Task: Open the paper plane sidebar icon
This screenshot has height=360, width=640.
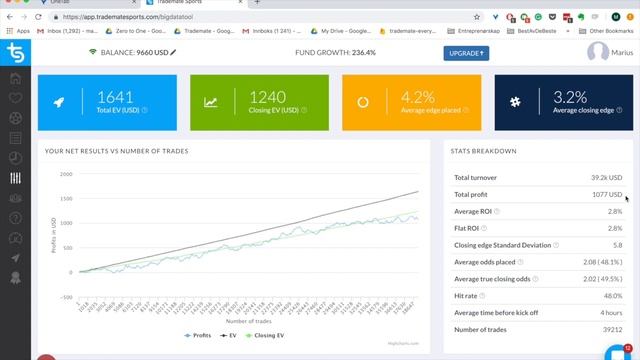Action: click(16, 258)
